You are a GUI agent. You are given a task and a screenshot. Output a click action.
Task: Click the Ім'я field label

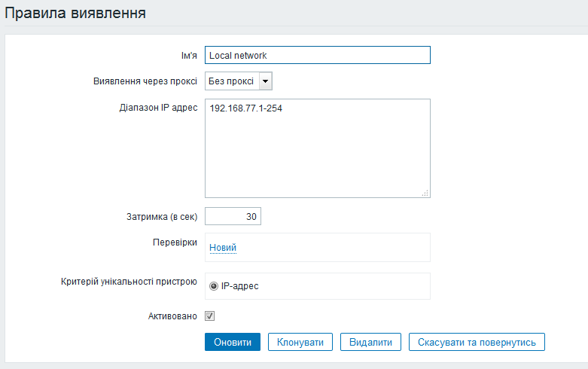pyautogui.click(x=189, y=55)
